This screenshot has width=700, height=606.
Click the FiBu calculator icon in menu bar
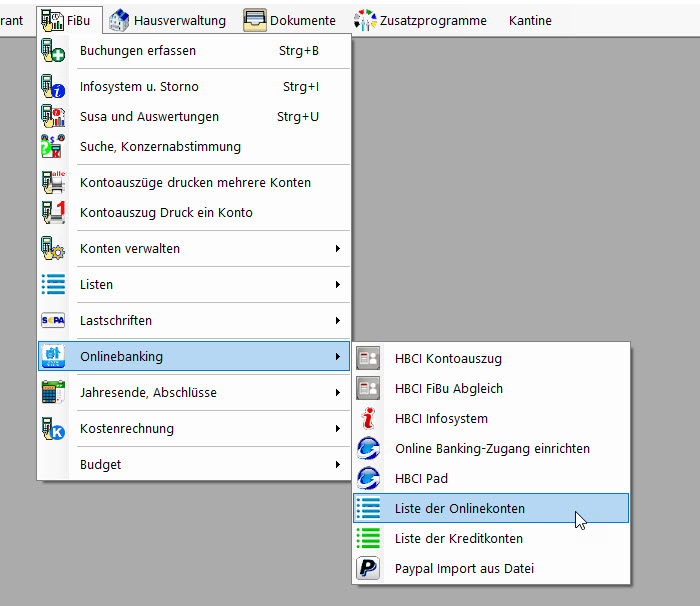[52, 20]
